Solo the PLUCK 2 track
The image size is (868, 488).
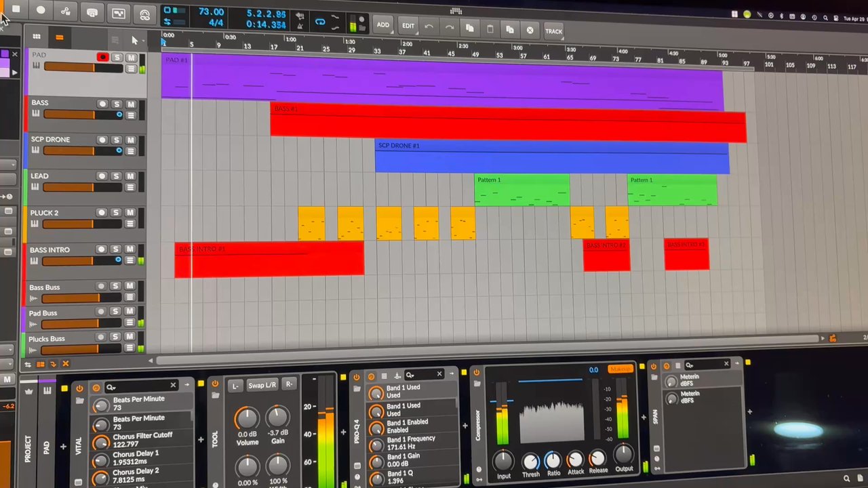(116, 213)
